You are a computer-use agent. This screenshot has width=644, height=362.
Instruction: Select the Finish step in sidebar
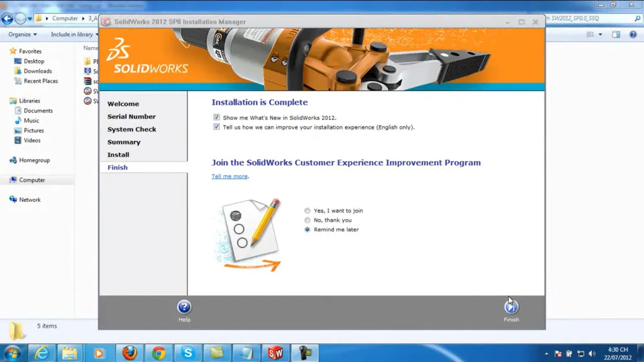[x=118, y=167]
